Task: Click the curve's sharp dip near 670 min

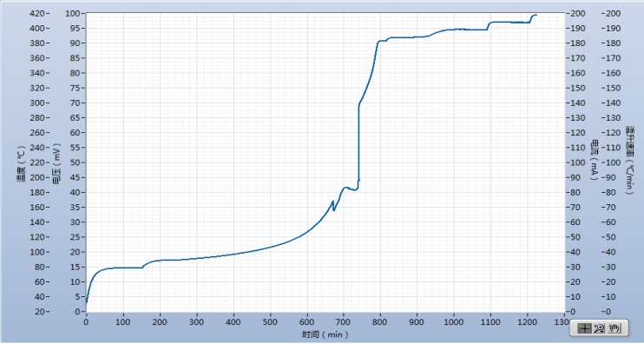Action: (x=333, y=210)
